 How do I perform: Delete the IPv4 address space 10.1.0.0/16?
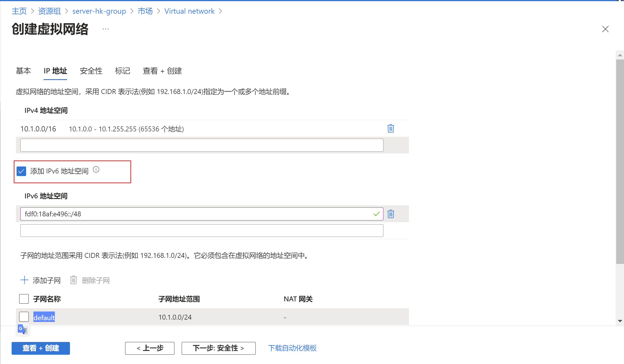tap(391, 128)
